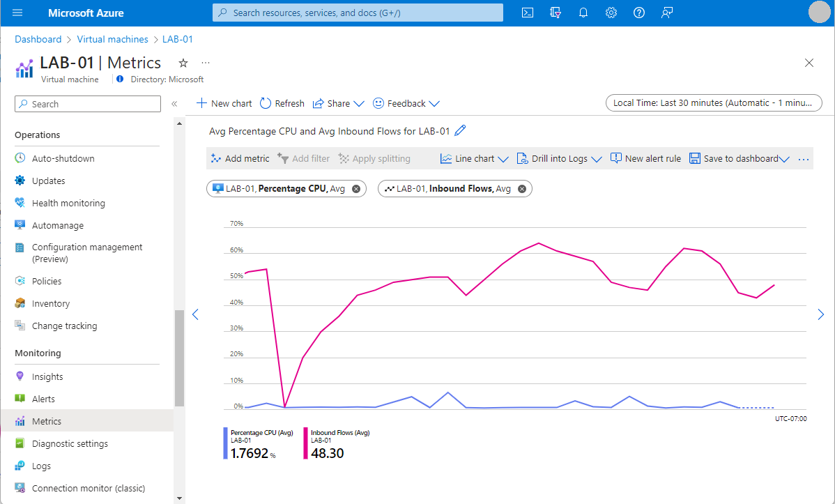Go to Dashboard breadcrumb
Image resolution: width=835 pixels, height=504 pixels.
[x=38, y=40]
